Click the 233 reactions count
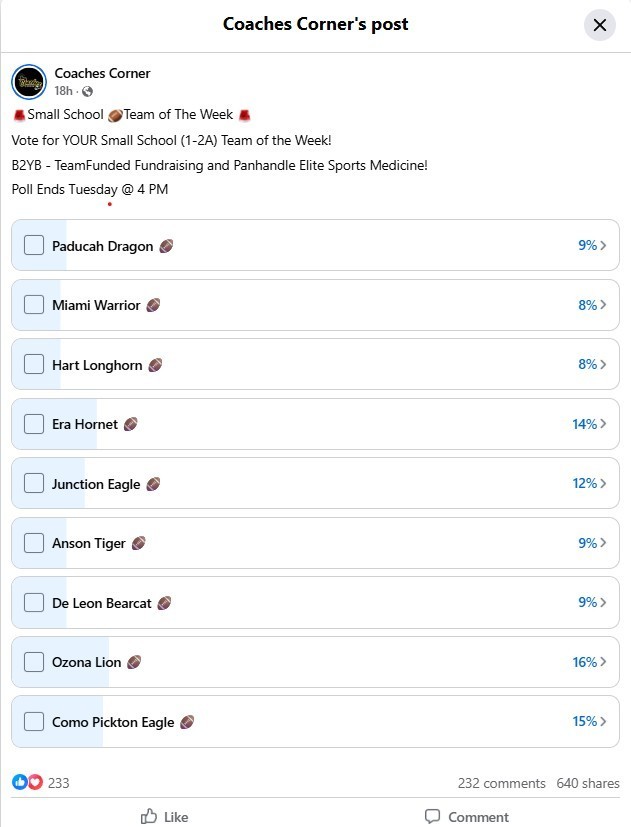 tap(58, 783)
